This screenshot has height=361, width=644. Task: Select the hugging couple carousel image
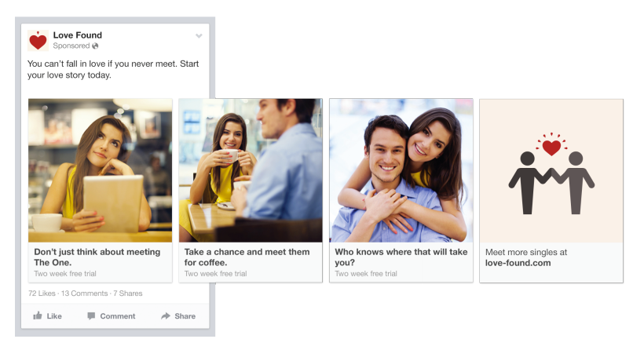401,170
